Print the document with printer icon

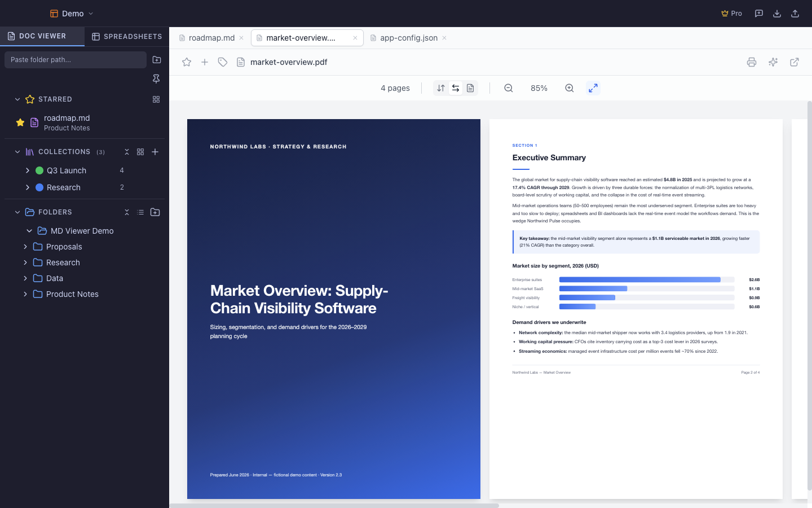752,62
